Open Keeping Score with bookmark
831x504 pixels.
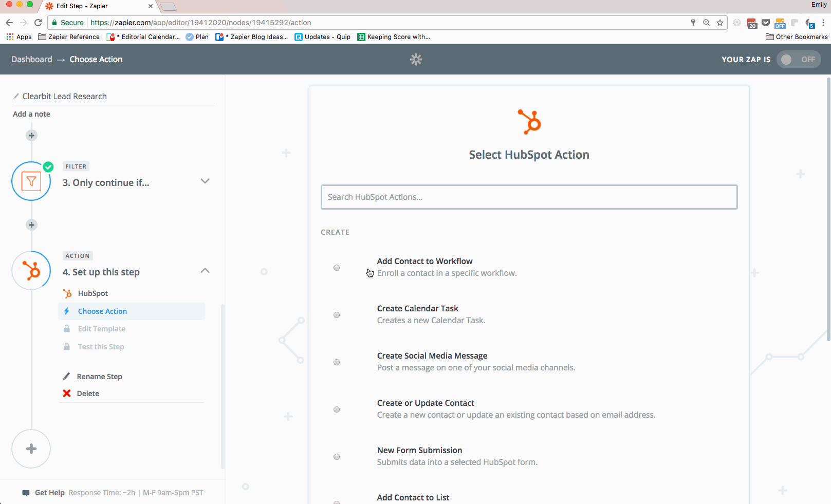(x=394, y=37)
